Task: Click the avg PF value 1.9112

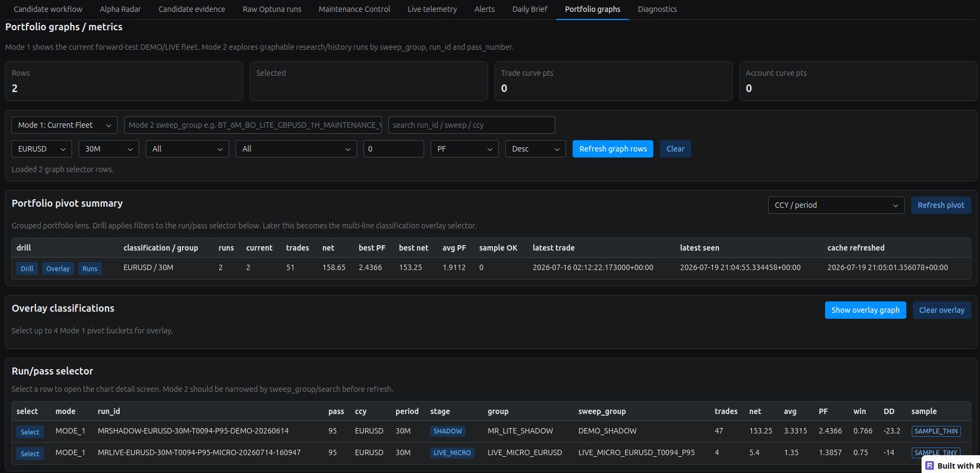Action: tap(454, 267)
